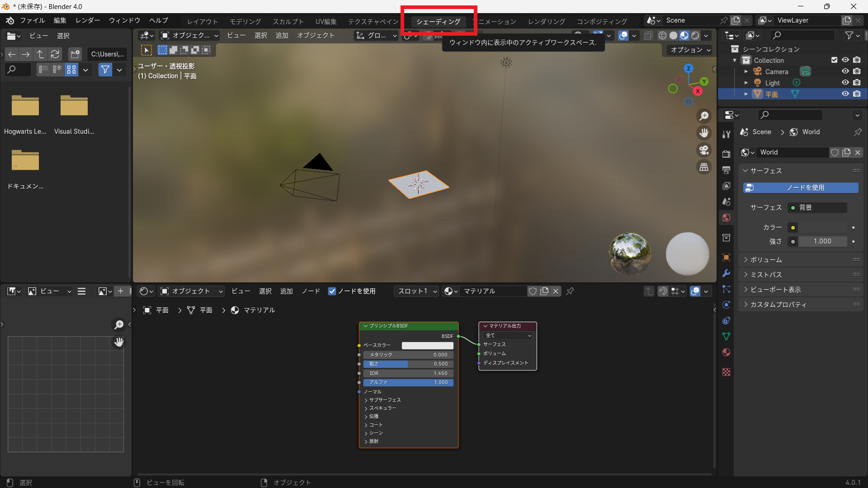Hide the Light object in viewport
The width and height of the screenshot is (868, 488).
pyautogui.click(x=845, y=83)
